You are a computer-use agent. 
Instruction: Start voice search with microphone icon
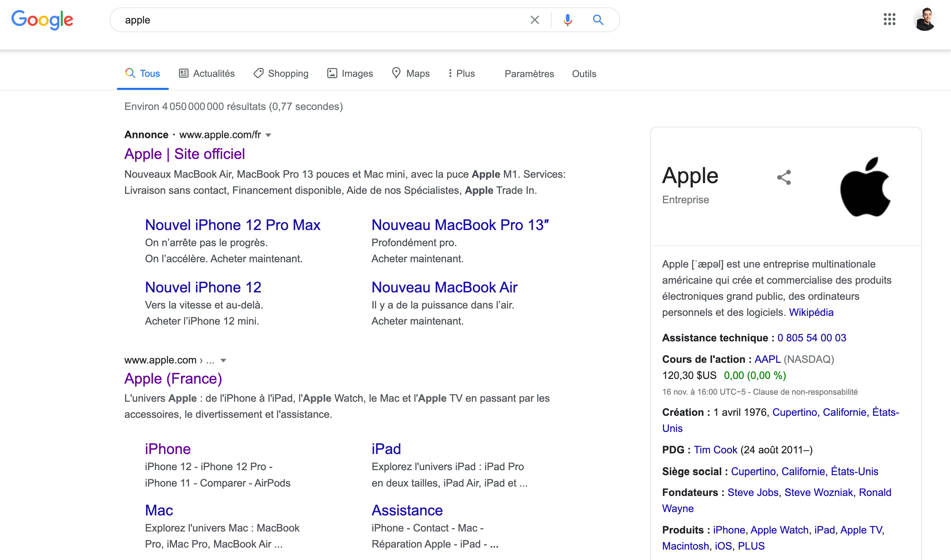tap(567, 20)
